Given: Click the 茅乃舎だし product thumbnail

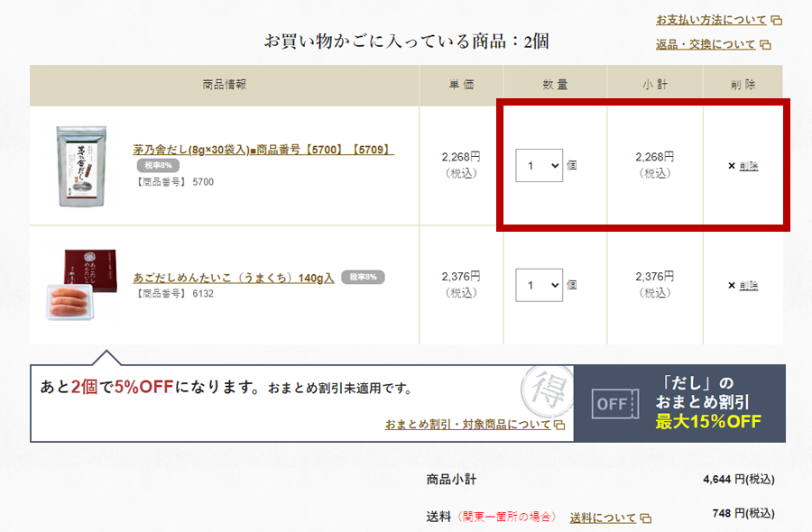Looking at the screenshot, I should 81,166.
